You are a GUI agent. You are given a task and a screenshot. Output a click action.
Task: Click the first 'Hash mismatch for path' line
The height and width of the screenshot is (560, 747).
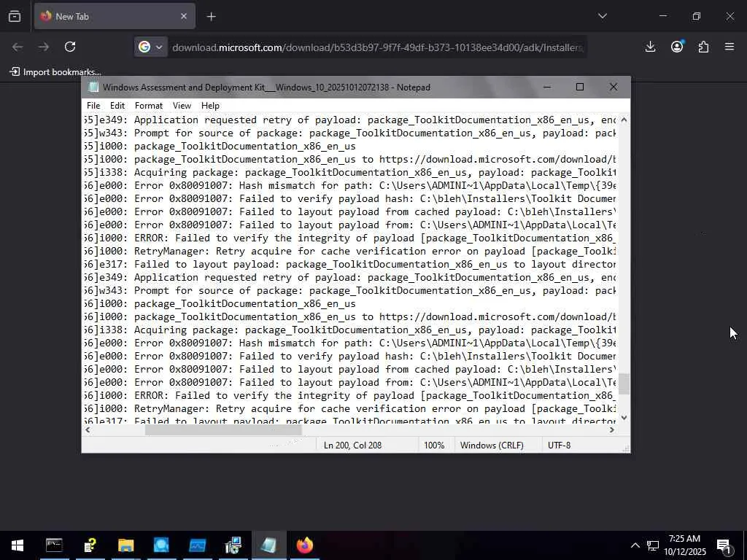tap(349, 186)
